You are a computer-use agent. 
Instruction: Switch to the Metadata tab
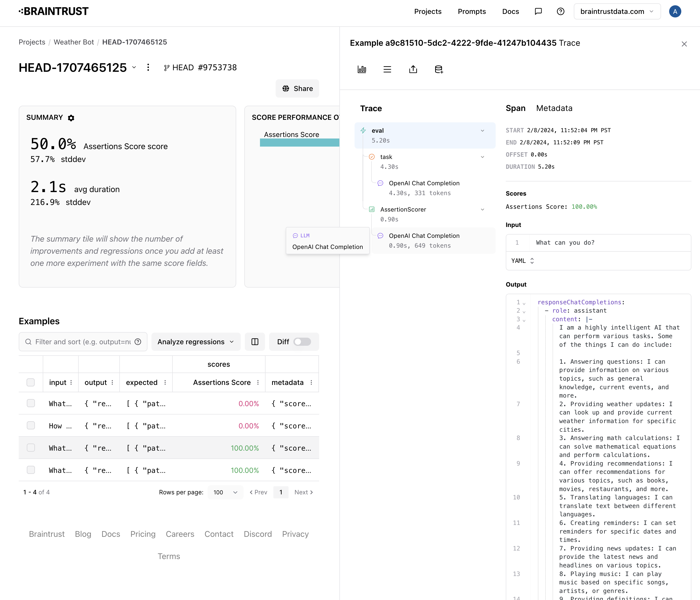pos(554,108)
